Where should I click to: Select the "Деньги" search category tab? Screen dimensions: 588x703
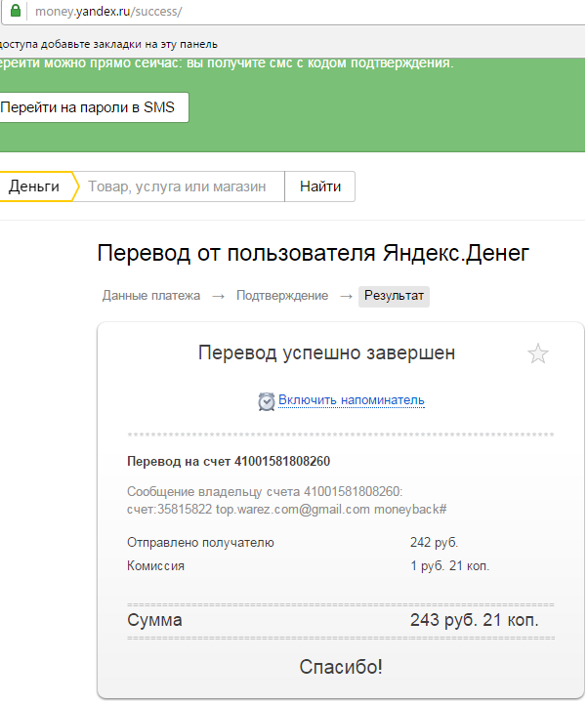click(35, 186)
